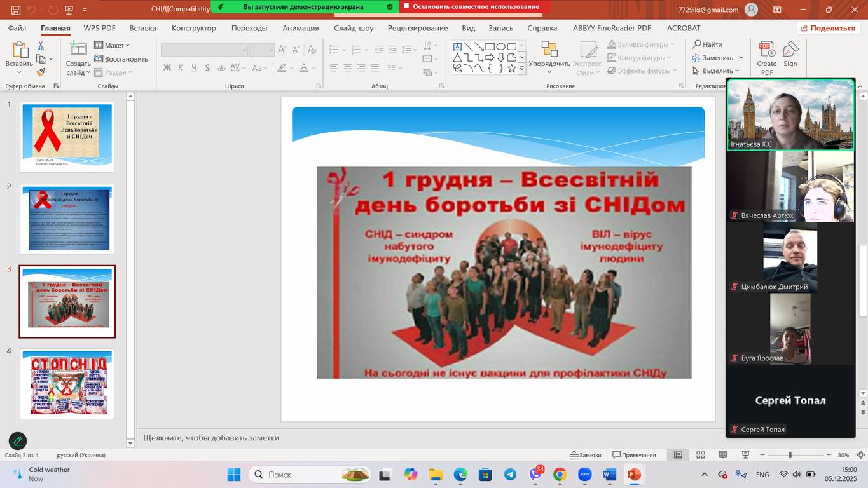The image size is (868, 488).
Task: Toggle the Заметки notes pane
Action: coord(586,455)
